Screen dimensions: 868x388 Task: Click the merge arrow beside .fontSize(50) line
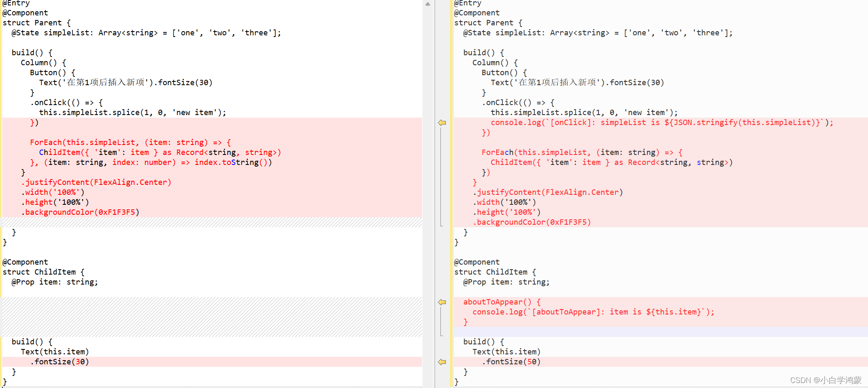click(442, 362)
